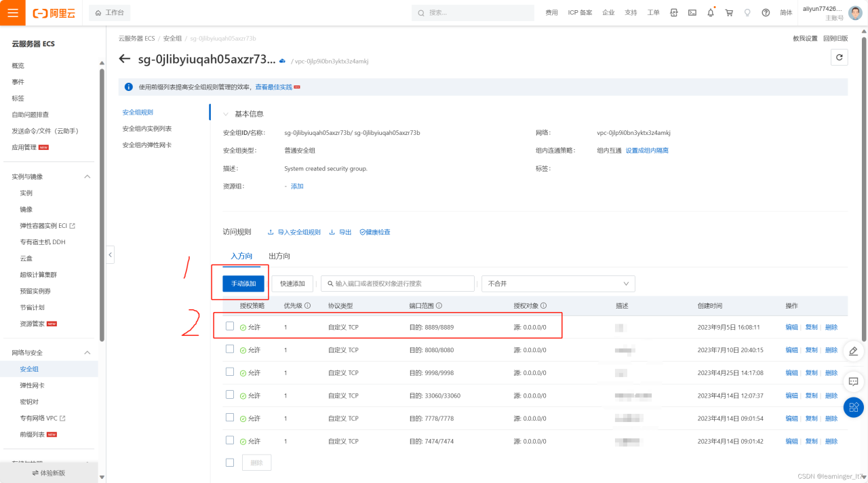
Task: Tick the checkbox for port 33060 rule
Action: coord(230,395)
